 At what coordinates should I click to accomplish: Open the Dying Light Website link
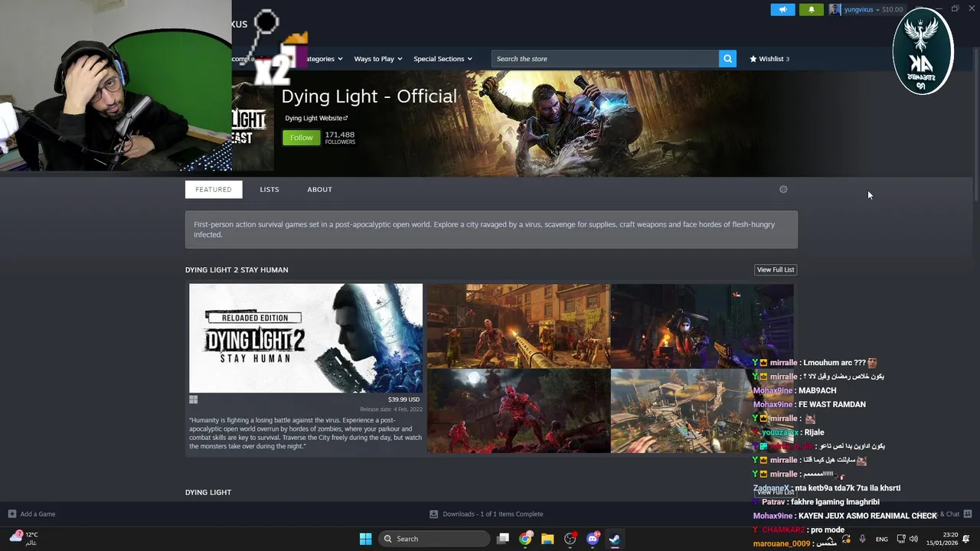point(316,118)
